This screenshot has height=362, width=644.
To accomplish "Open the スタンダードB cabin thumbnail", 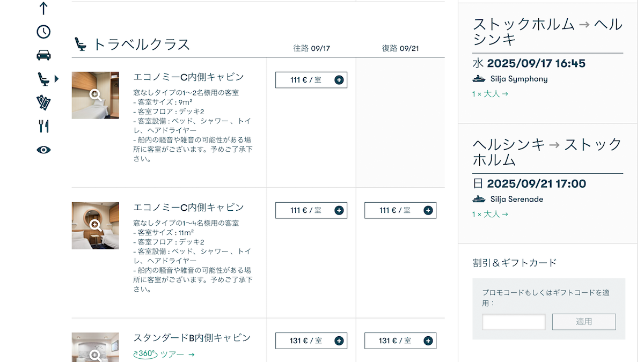I will pos(95,349).
